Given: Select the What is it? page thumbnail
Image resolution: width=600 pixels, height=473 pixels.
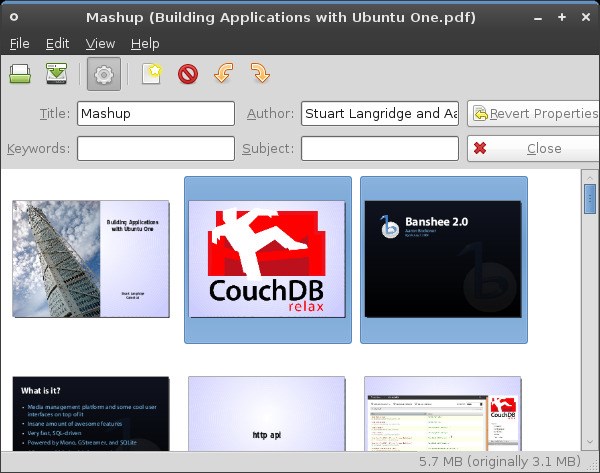Looking at the screenshot, I should tap(91, 413).
